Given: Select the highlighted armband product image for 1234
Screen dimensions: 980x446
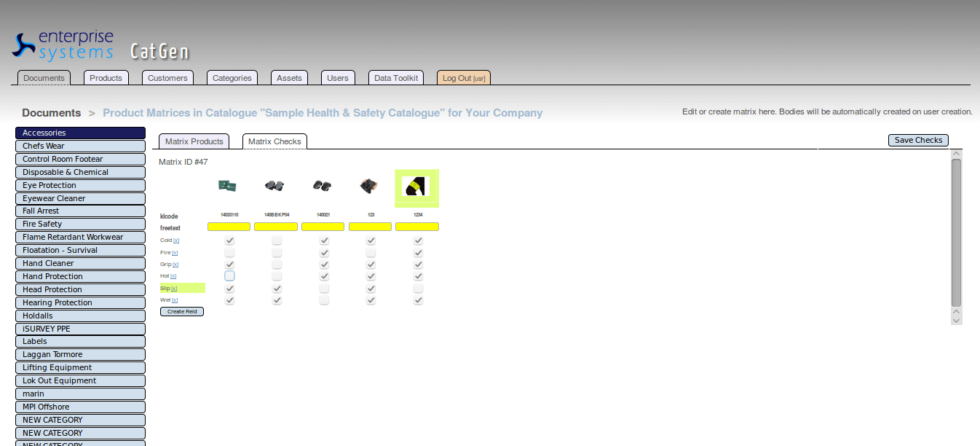Looking at the screenshot, I should pos(417,187).
